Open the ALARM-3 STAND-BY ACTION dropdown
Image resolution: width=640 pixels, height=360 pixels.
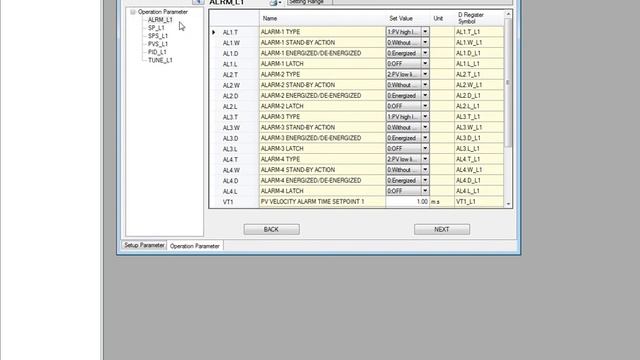[425, 127]
